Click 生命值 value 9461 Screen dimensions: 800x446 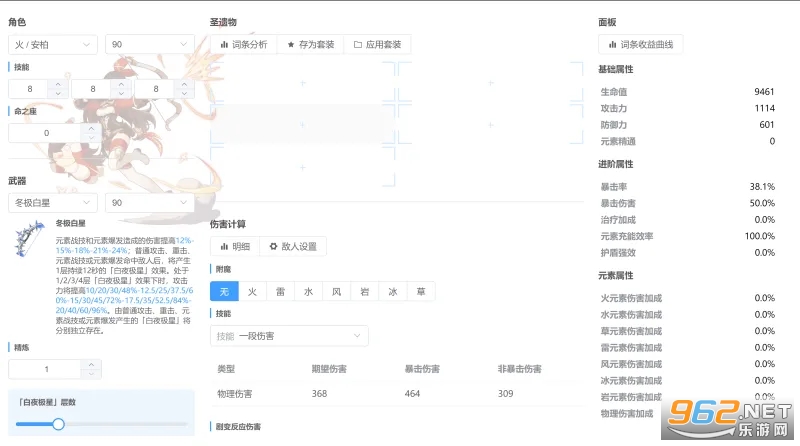tap(764, 92)
